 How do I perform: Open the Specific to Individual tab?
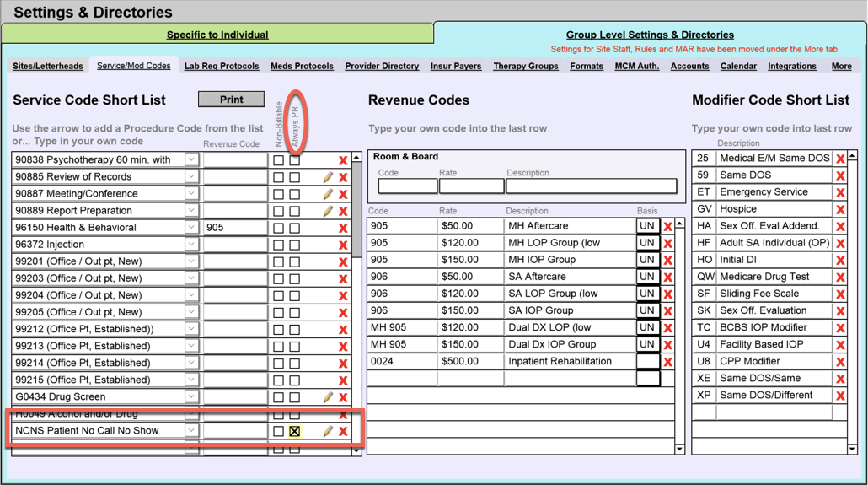pyautogui.click(x=217, y=35)
